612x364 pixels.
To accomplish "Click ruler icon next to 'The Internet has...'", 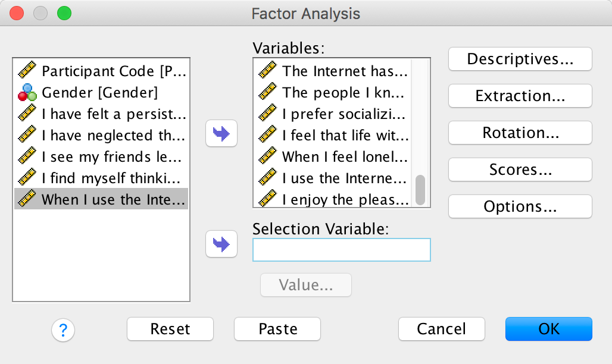I will 268,71.
